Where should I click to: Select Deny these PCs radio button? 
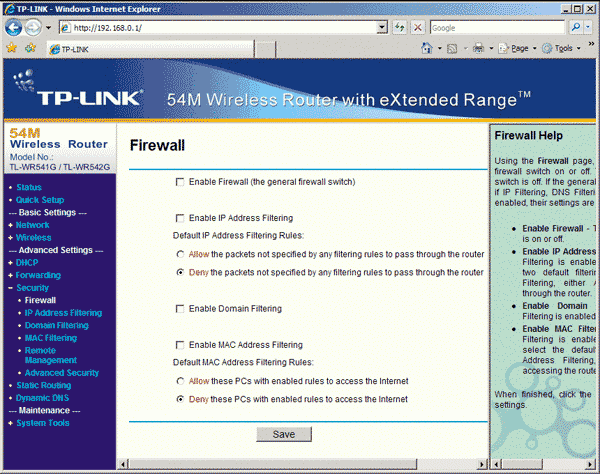pos(180,399)
